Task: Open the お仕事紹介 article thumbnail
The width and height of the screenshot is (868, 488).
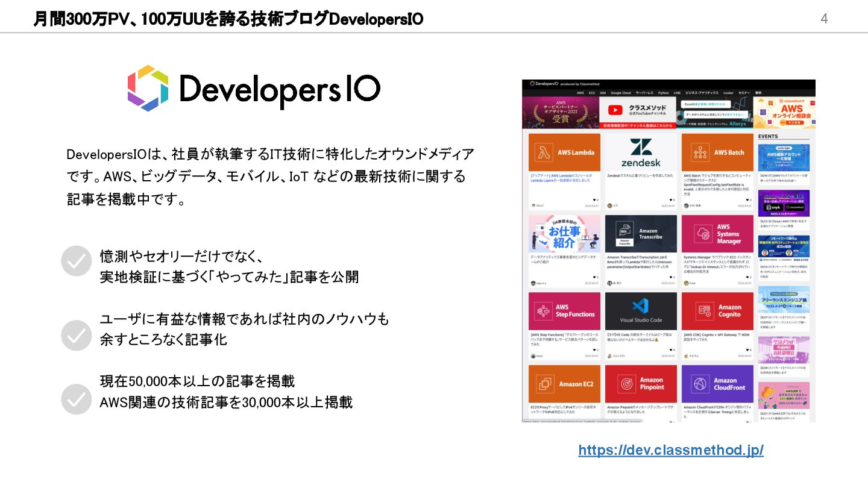Action: 564,234
